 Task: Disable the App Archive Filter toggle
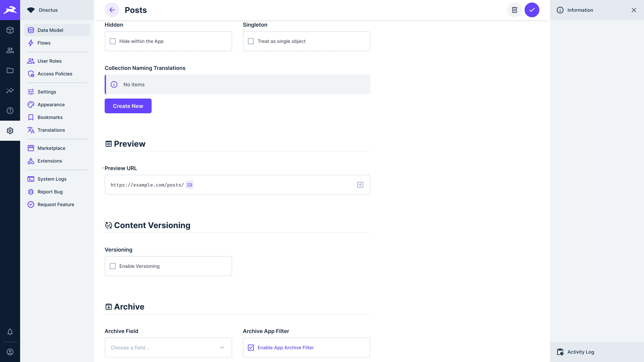[x=251, y=348]
